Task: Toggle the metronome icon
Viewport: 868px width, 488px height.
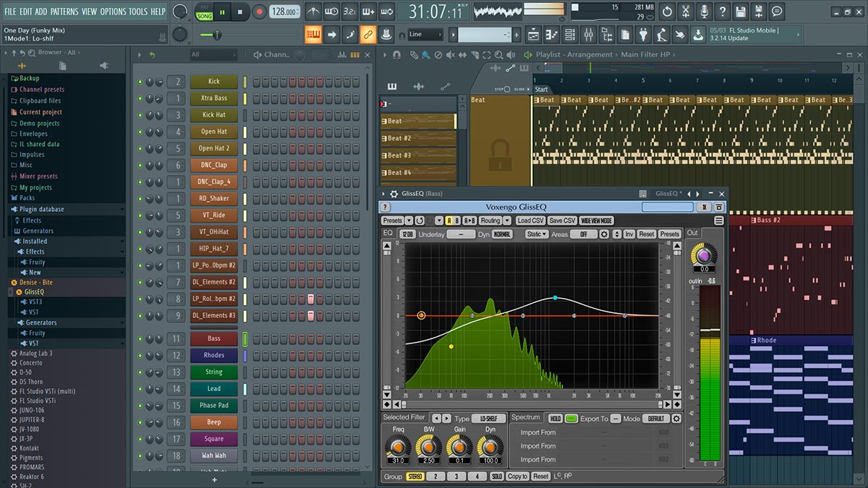Action: coord(313,12)
